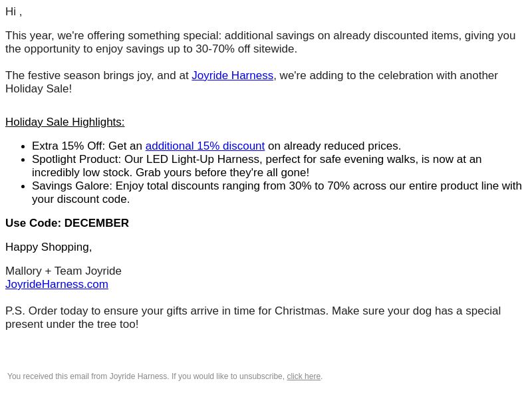Visit the JoyrideHarness.com signature link

pyautogui.click(x=57, y=285)
